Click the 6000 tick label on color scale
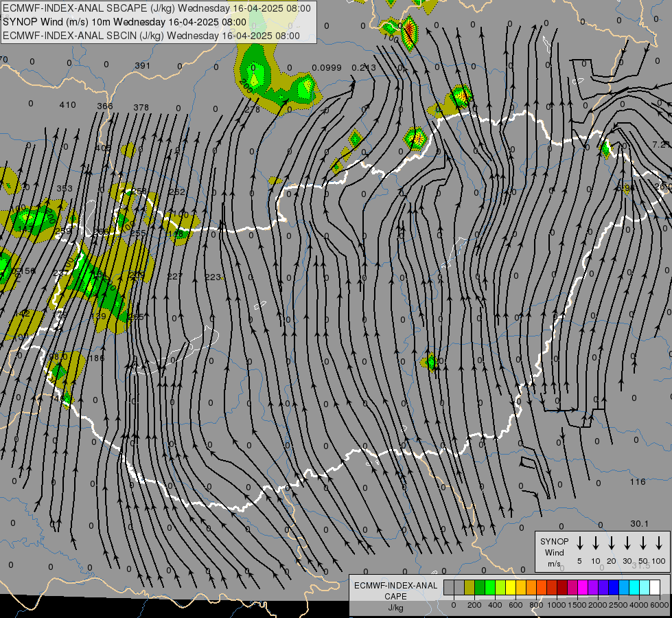The height and width of the screenshot is (618, 672). click(x=660, y=605)
